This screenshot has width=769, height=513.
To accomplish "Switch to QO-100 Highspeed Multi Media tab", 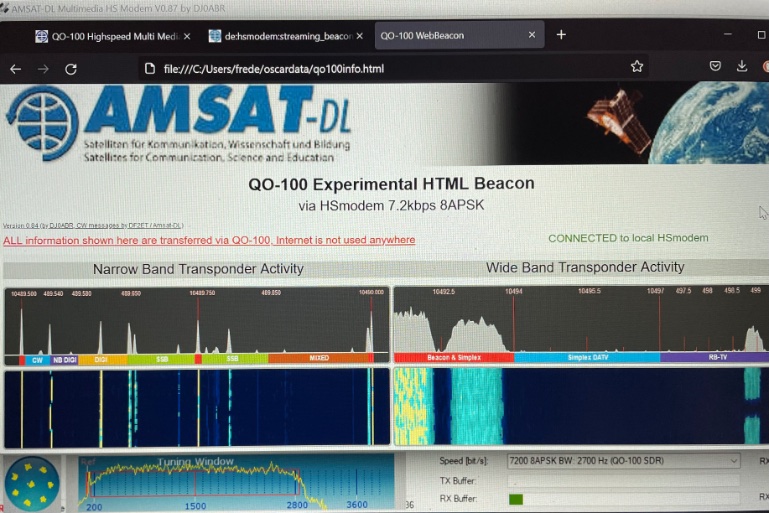I will [x=113, y=36].
